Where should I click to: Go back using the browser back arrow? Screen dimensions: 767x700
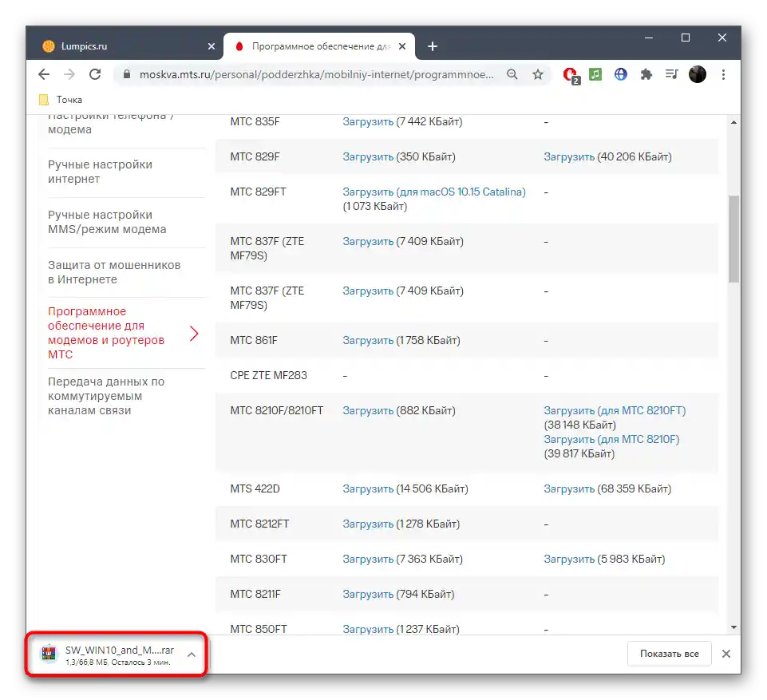44,74
